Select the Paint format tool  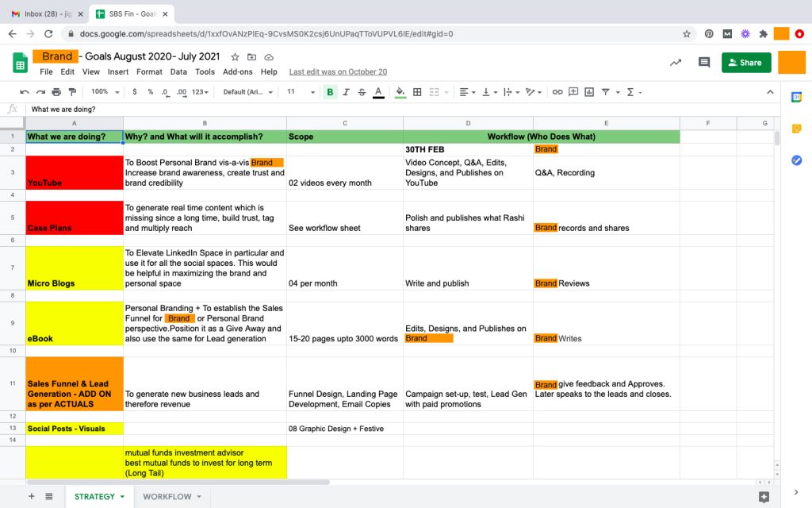coord(72,92)
